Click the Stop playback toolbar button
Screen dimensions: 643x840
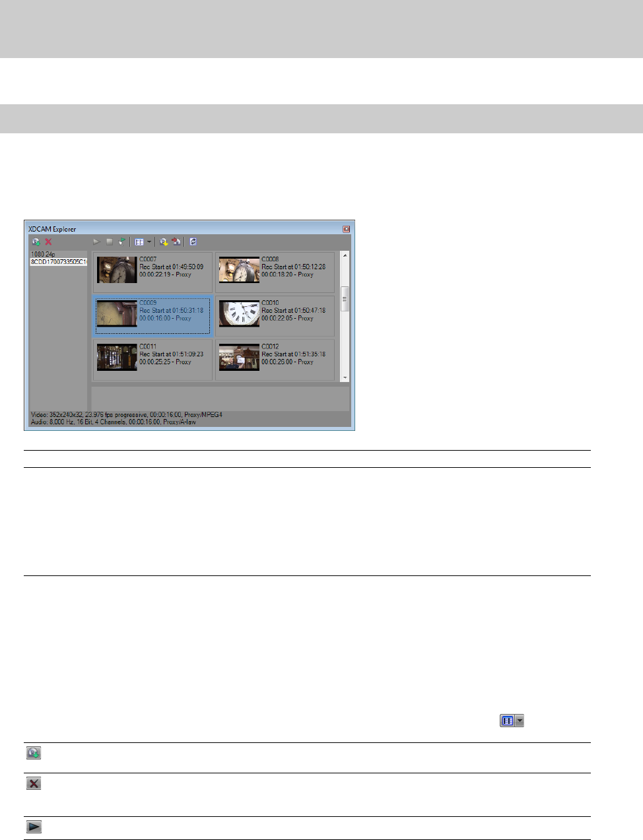tap(110, 242)
